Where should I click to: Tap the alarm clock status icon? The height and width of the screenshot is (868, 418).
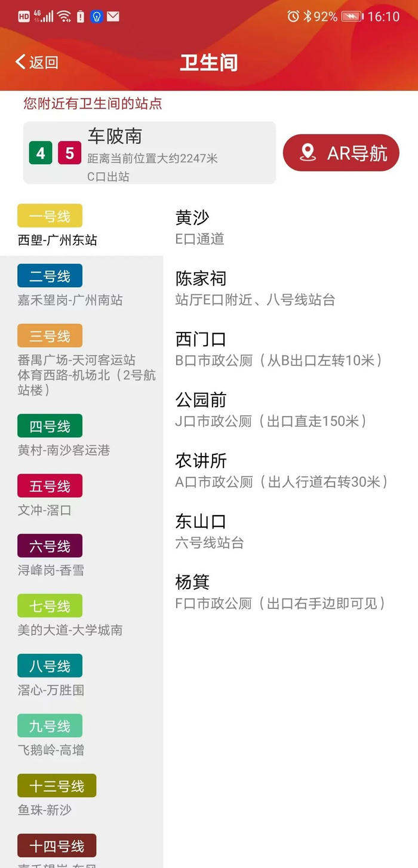(293, 16)
